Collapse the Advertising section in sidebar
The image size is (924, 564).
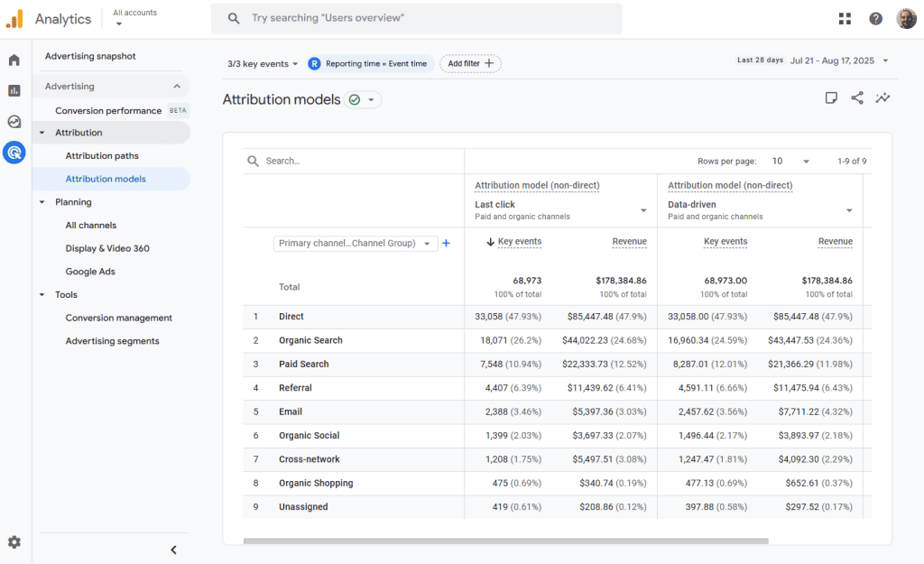click(x=176, y=87)
